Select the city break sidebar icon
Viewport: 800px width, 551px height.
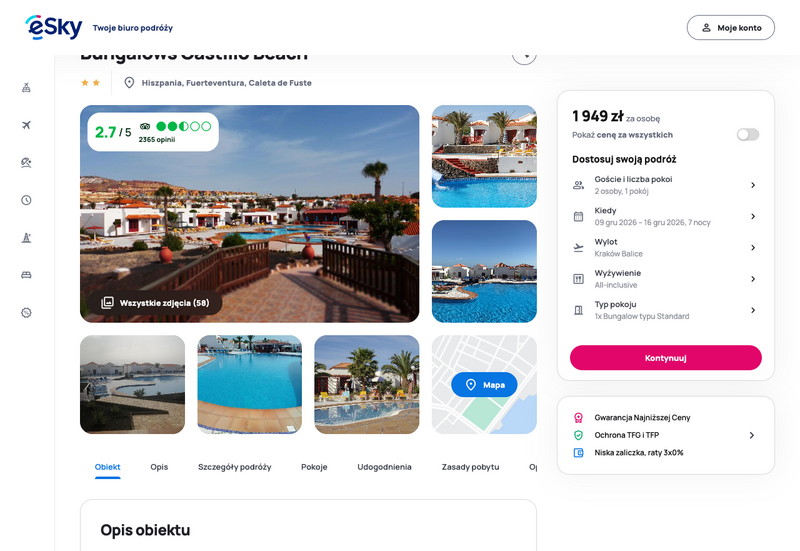(27, 238)
